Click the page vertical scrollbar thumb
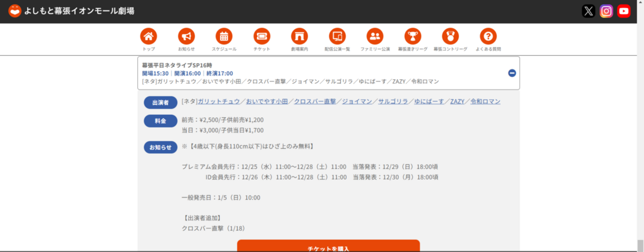This screenshot has height=252, width=644. [x=640, y=245]
